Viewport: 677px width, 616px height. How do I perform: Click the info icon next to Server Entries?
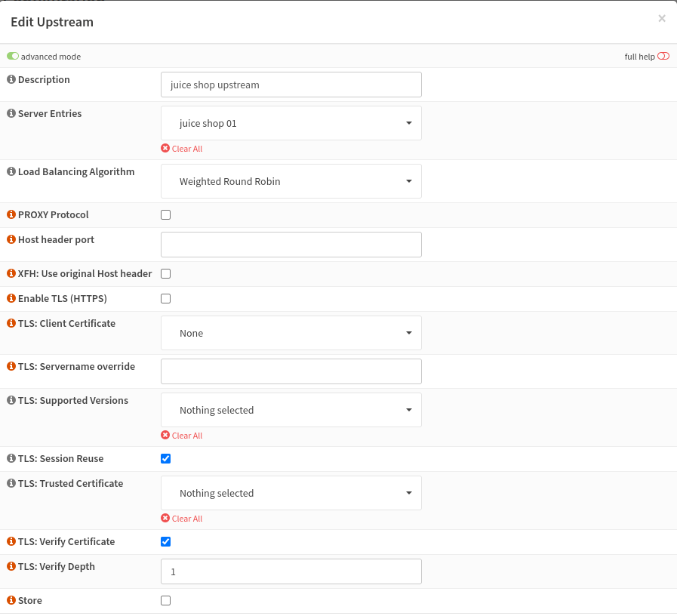(x=11, y=113)
